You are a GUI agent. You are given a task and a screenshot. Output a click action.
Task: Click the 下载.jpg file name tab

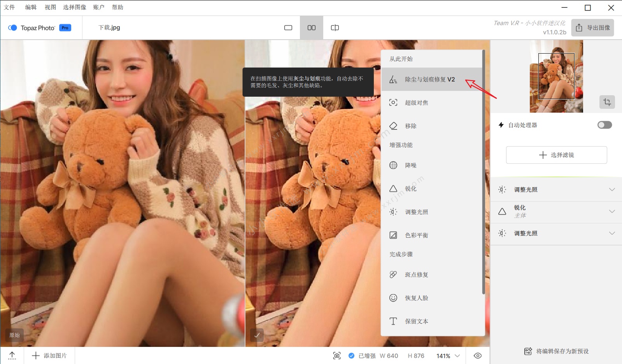pyautogui.click(x=109, y=28)
